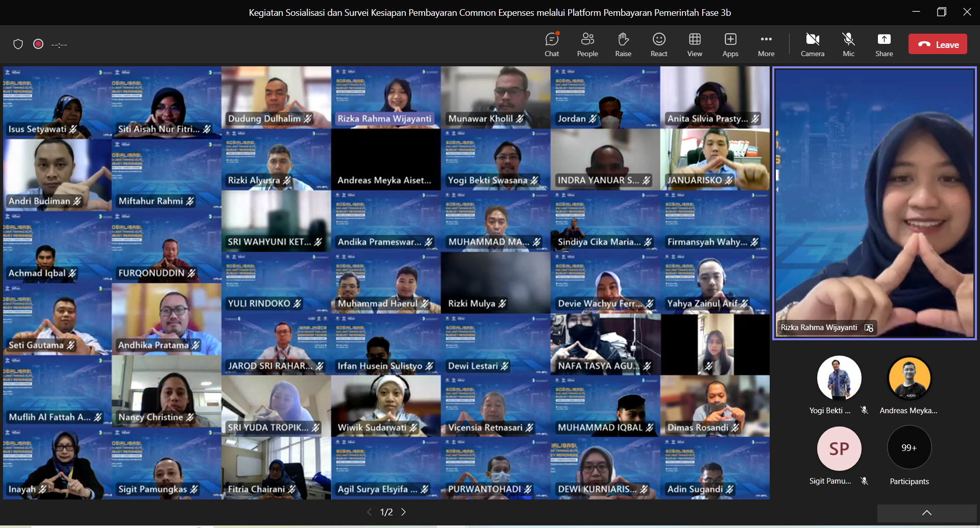Open the 99+ Participants overflow
980x528 pixels.
[x=909, y=448]
